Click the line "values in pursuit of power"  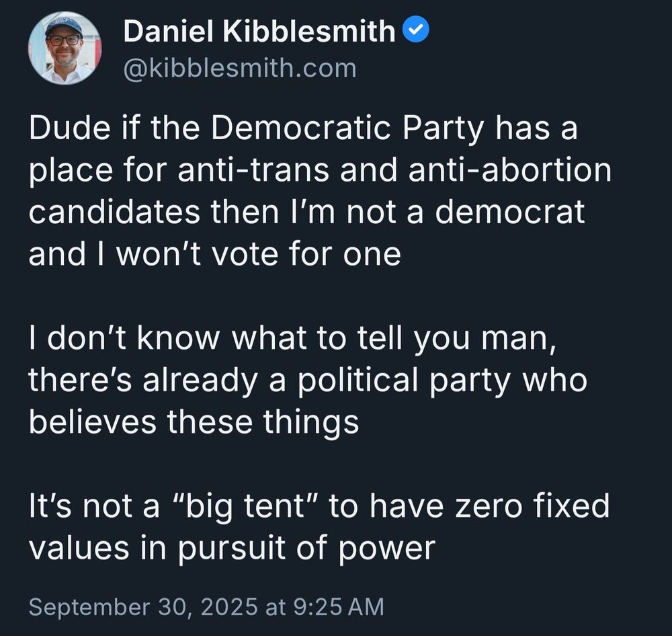232,549
